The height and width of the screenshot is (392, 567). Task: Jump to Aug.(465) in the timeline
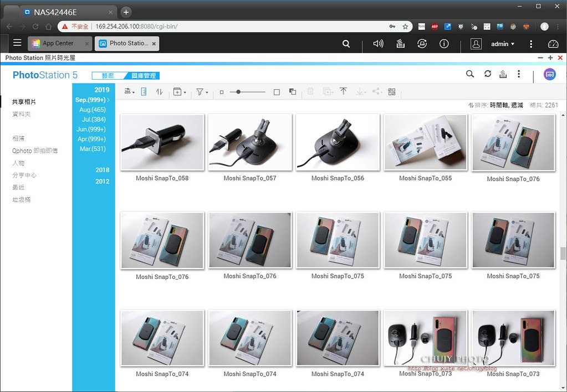pos(93,110)
